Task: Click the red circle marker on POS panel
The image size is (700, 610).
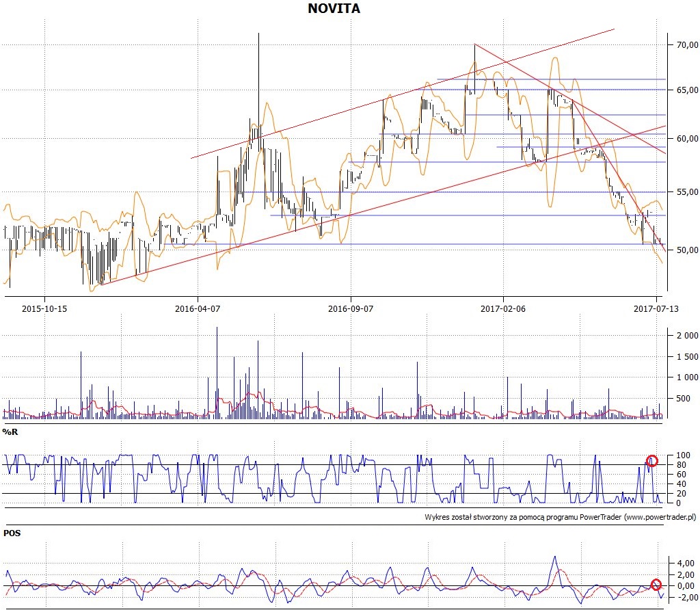Action: tap(656, 584)
